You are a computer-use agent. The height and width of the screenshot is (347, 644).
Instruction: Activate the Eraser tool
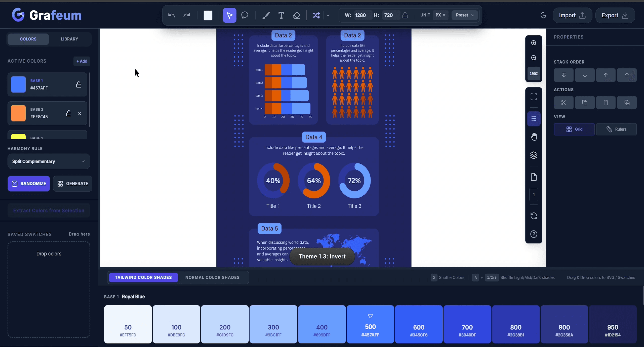click(296, 15)
